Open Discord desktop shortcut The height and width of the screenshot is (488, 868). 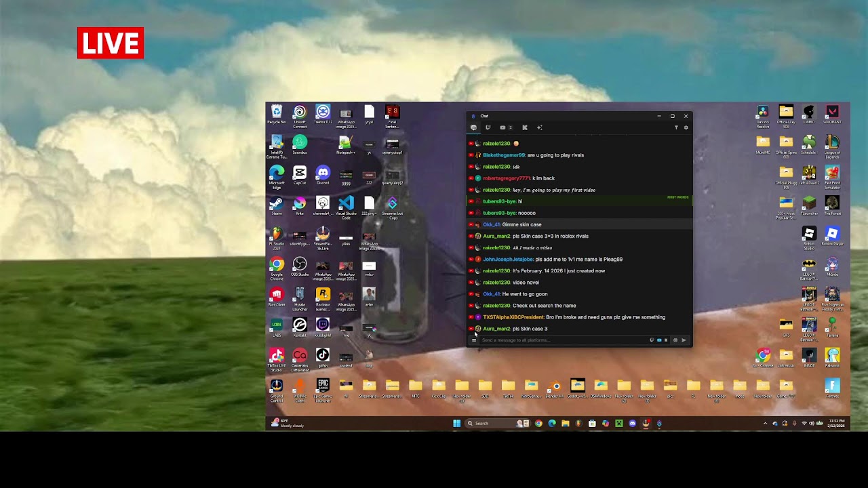(323, 174)
